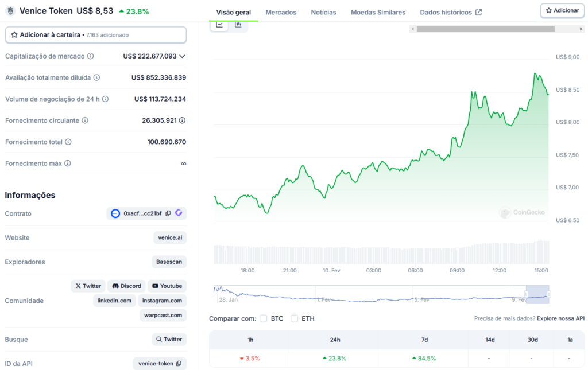Click left arrow of horizontal scrollbar

tap(413, 29)
